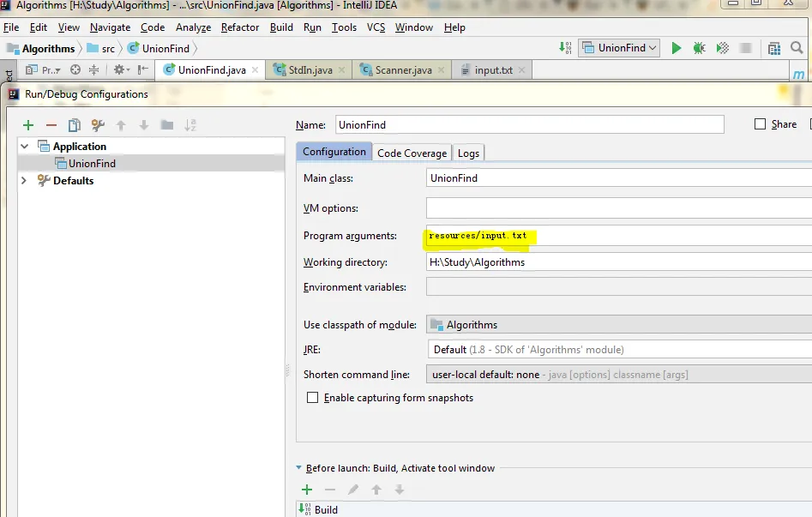
Task: Open Use classpath of module dropdown
Action: click(x=619, y=324)
